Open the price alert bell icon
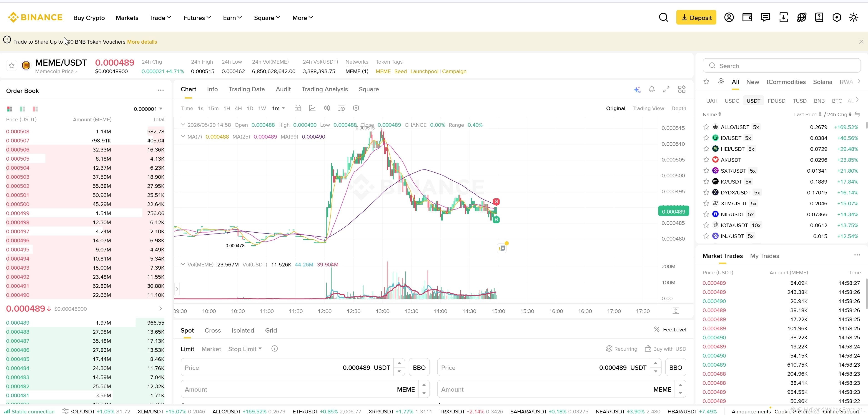Screen dimensions: 868x415 point(652,89)
